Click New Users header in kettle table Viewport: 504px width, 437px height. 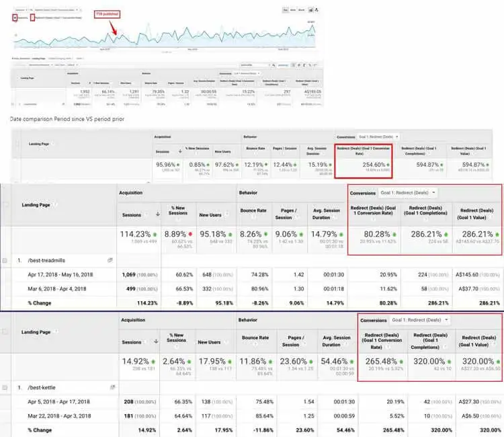coord(209,342)
